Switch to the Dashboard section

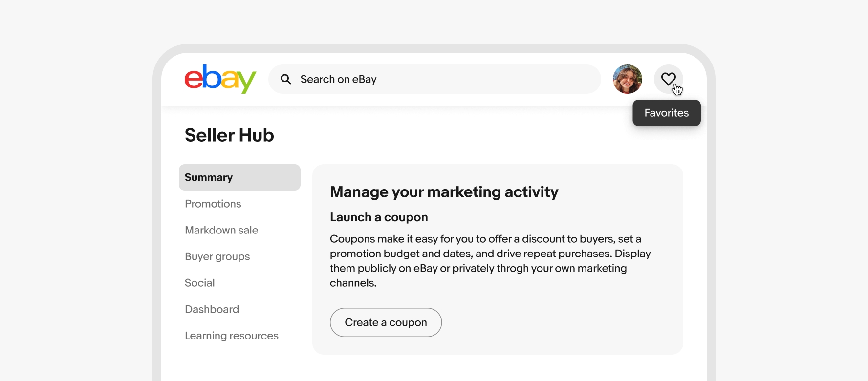pos(212,309)
